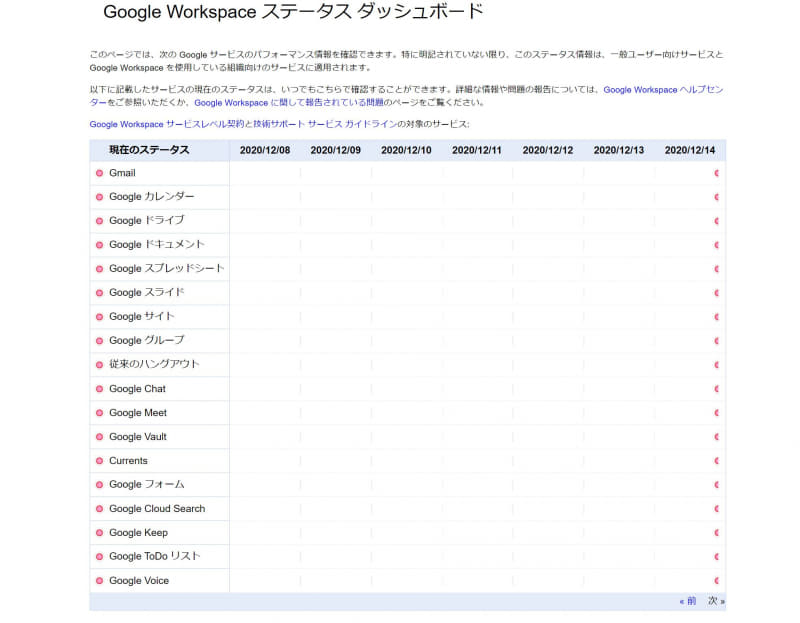Click the Google フォーム service name

pos(147,484)
